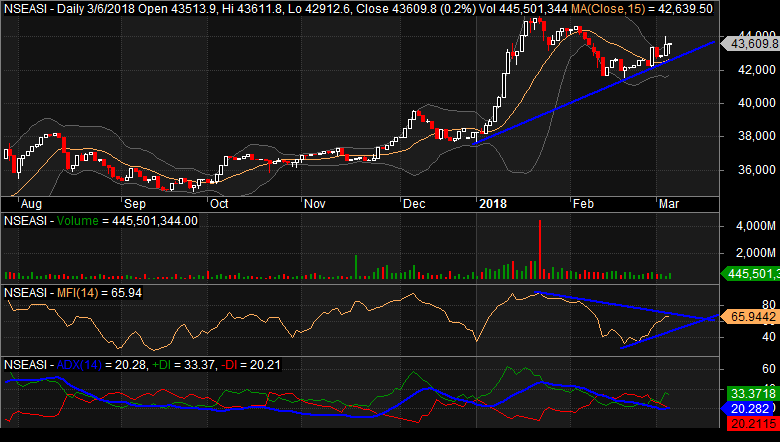
Task: Click the blue rising trendline on the price chart
Action: 593,93
